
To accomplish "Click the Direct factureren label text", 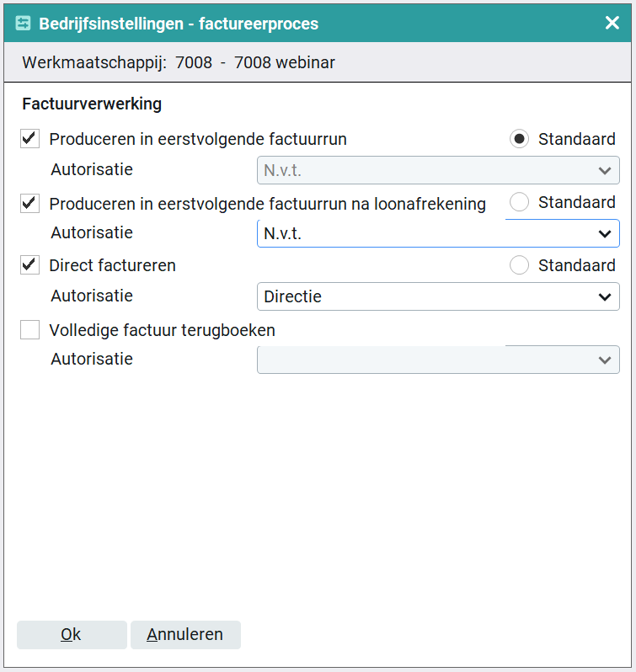I will point(112,265).
